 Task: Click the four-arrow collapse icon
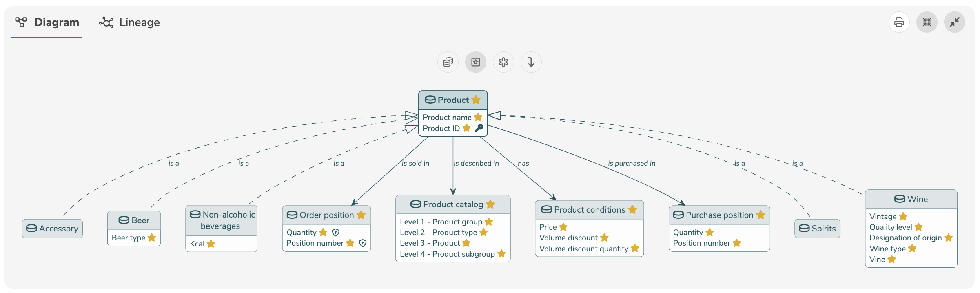click(x=927, y=22)
